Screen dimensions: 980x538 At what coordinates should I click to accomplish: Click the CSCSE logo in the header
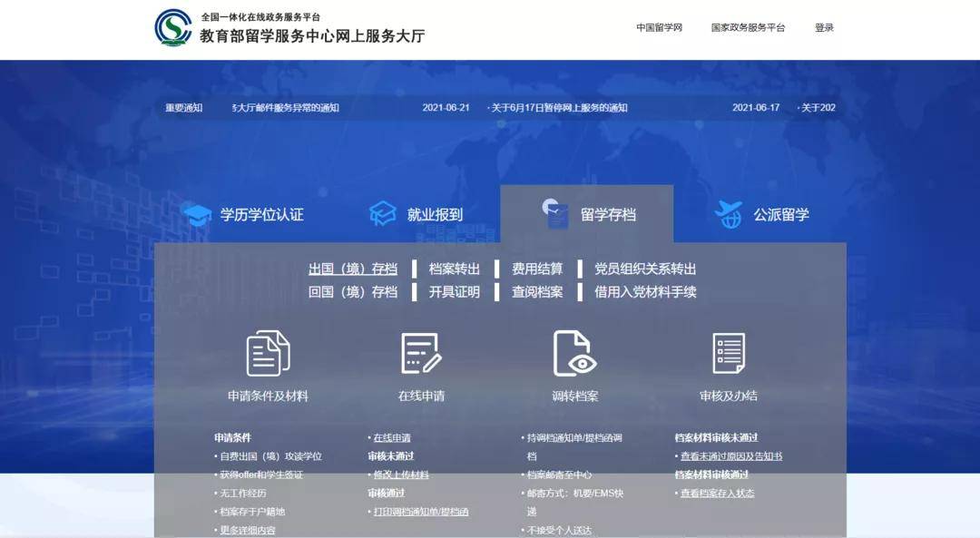click(x=173, y=28)
